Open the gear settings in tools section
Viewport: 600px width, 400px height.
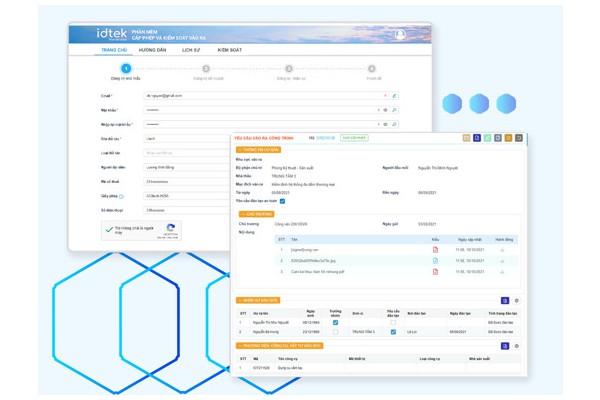(x=517, y=346)
